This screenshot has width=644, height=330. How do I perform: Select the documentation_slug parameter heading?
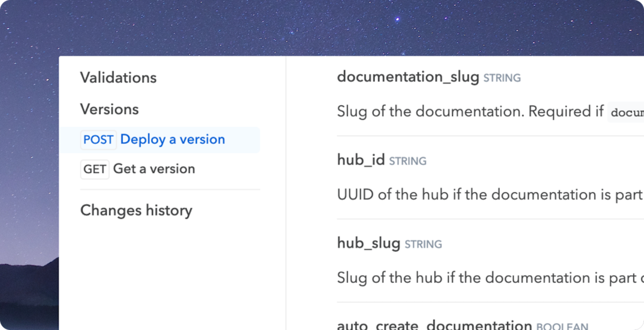coord(408,76)
